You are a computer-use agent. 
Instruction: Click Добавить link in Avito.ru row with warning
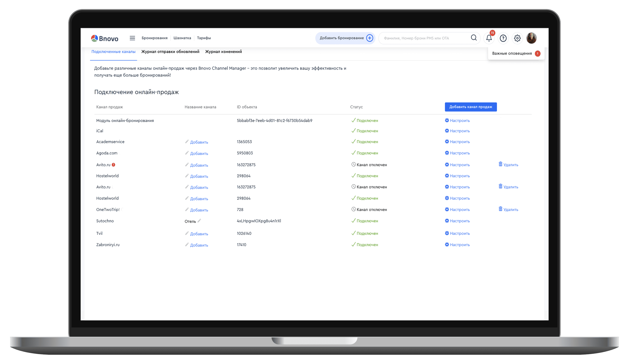point(199,165)
